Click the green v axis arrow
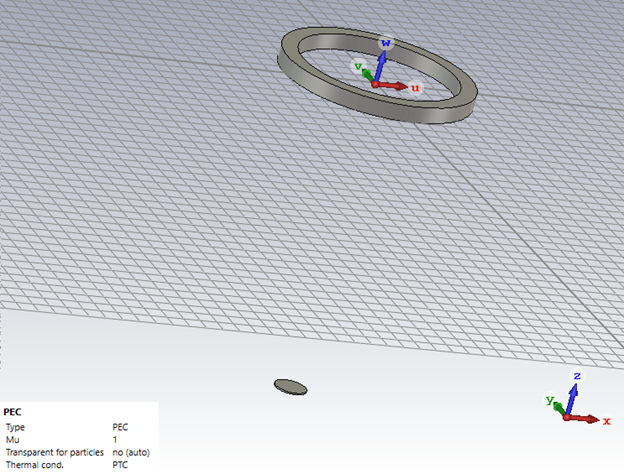624x474 pixels. 368,76
